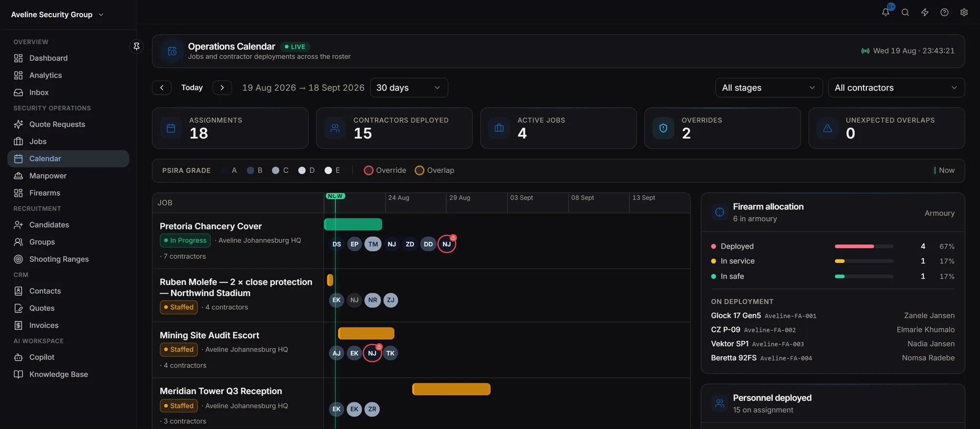This screenshot has width=980, height=429.
Task: Click the Deployed firearms progress bar
Action: point(864,247)
